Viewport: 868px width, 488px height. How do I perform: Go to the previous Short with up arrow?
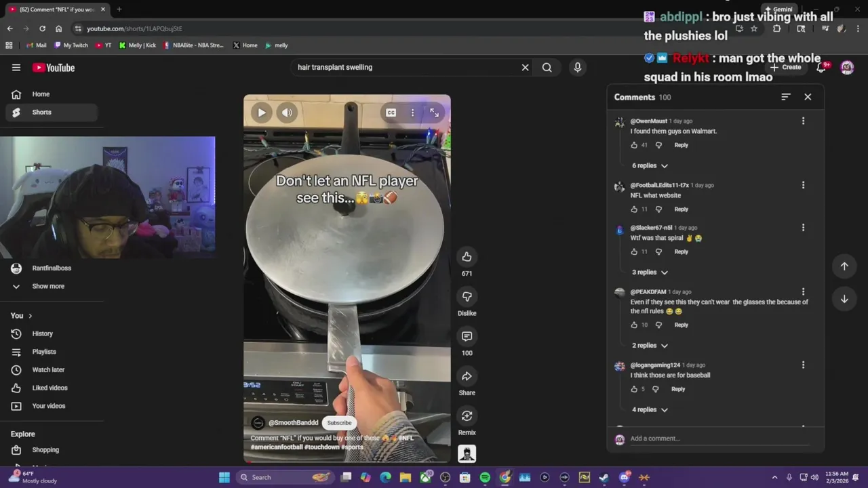point(844,266)
